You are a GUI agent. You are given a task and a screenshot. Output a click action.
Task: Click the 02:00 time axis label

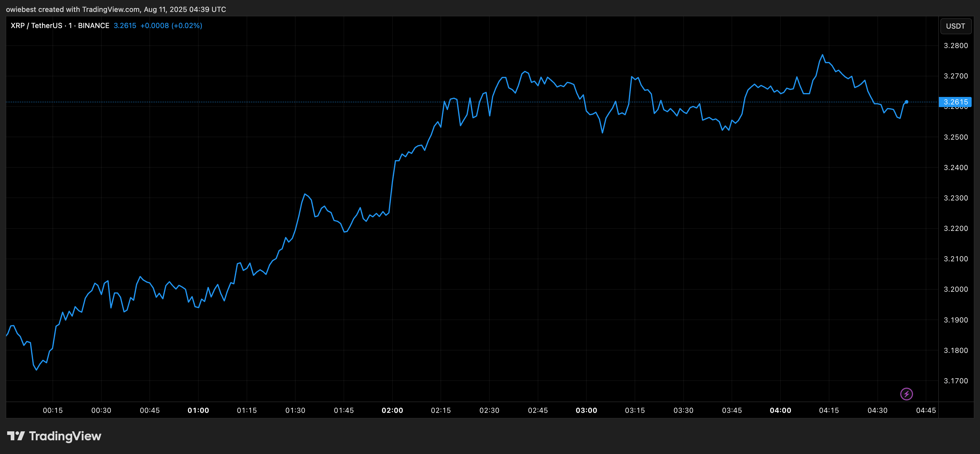coord(392,410)
